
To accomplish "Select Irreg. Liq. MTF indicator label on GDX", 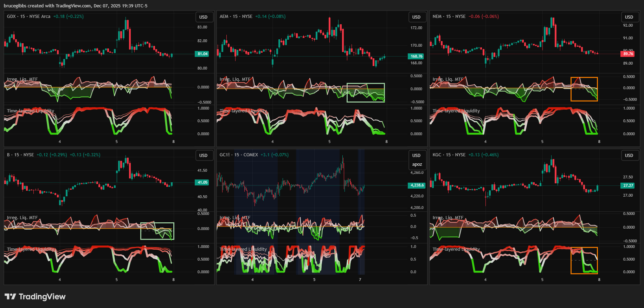I will point(22,79).
